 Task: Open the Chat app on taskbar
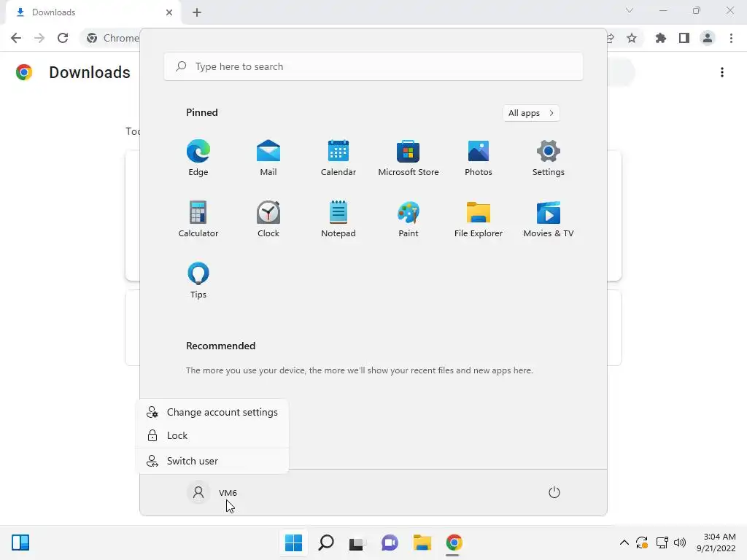pos(390,542)
